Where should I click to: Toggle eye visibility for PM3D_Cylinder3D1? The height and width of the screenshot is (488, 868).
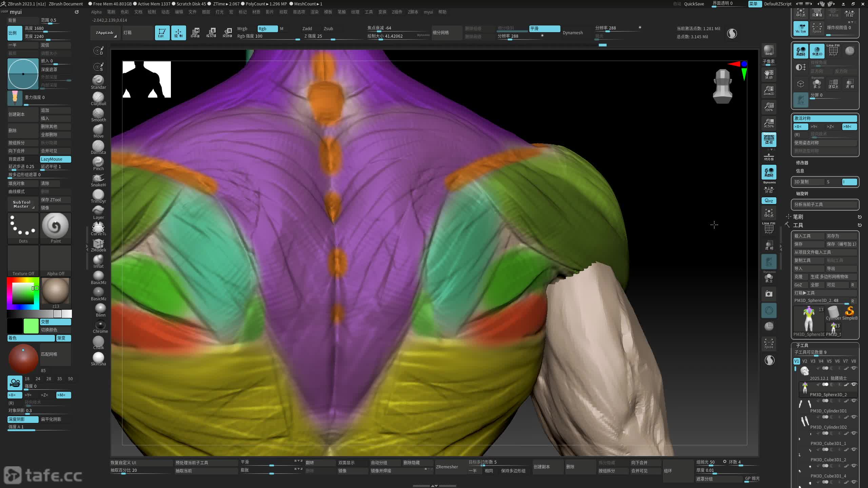(x=854, y=401)
